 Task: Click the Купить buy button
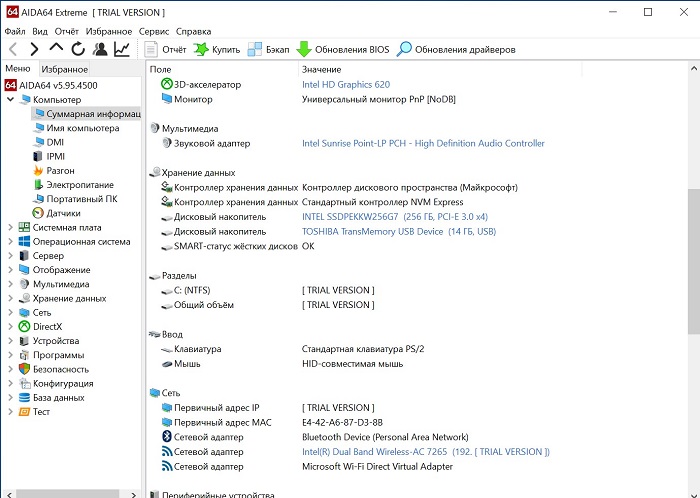click(217, 50)
